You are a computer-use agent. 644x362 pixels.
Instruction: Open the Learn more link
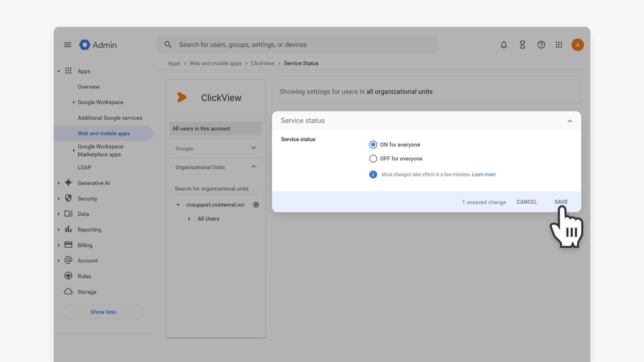pos(483,174)
